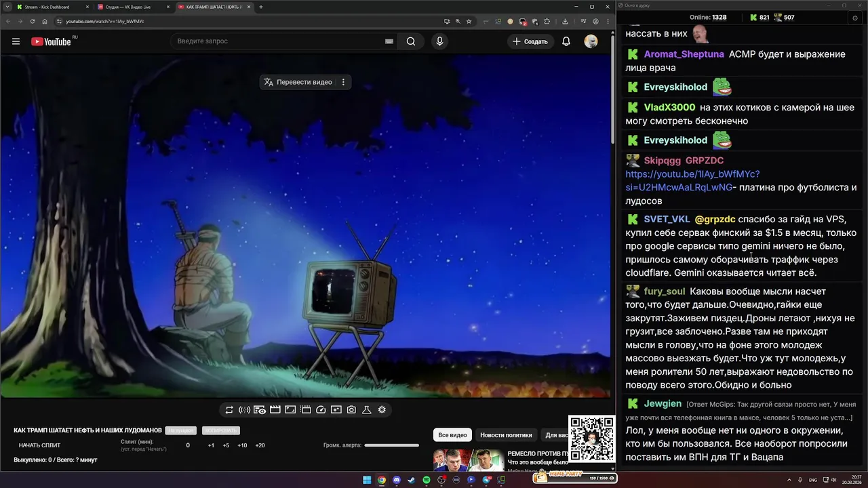Click the username SVET_VKL in chat
This screenshot has height=488, width=868.
click(667, 220)
